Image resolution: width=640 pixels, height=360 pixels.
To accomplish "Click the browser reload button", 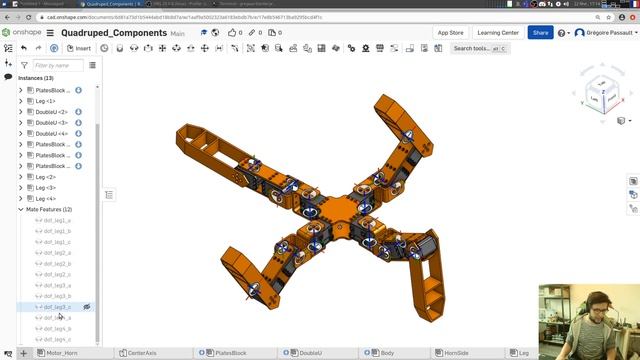I will [x=29, y=17].
